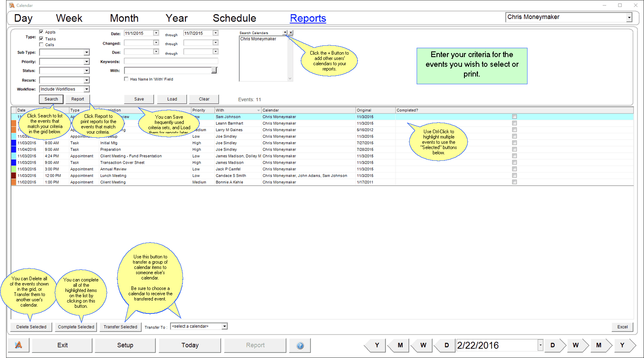The image size is (644, 358).
Task: Enable the Calls type checkbox
Action: (x=41, y=45)
